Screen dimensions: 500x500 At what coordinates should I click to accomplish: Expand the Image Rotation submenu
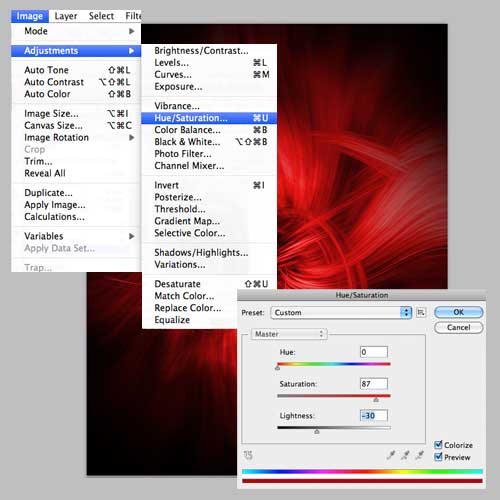[x=76, y=137]
